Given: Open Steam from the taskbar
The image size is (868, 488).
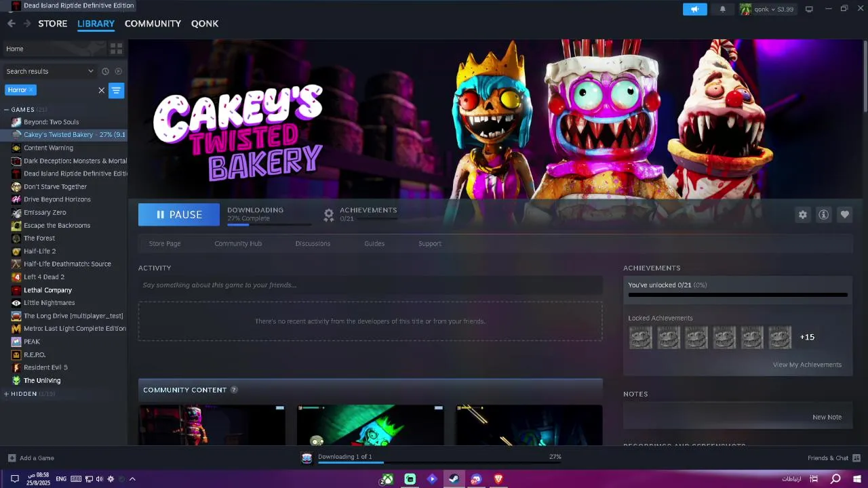Looking at the screenshot, I should [x=454, y=479].
